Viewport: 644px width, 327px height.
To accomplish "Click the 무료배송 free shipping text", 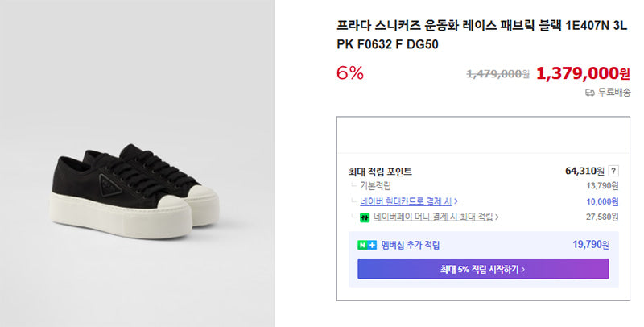I will point(613,93).
